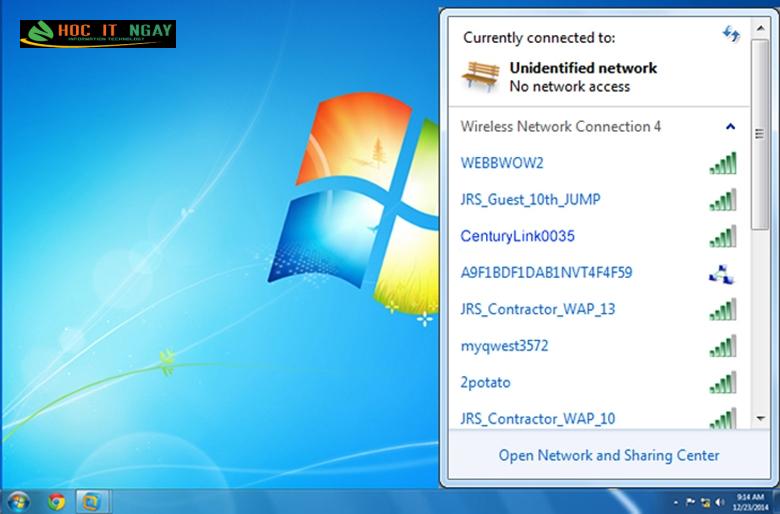The image size is (780, 514).
Task: Select the A9F1BDF1DAB1NVT4F4F59 network
Action: [599, 273]
